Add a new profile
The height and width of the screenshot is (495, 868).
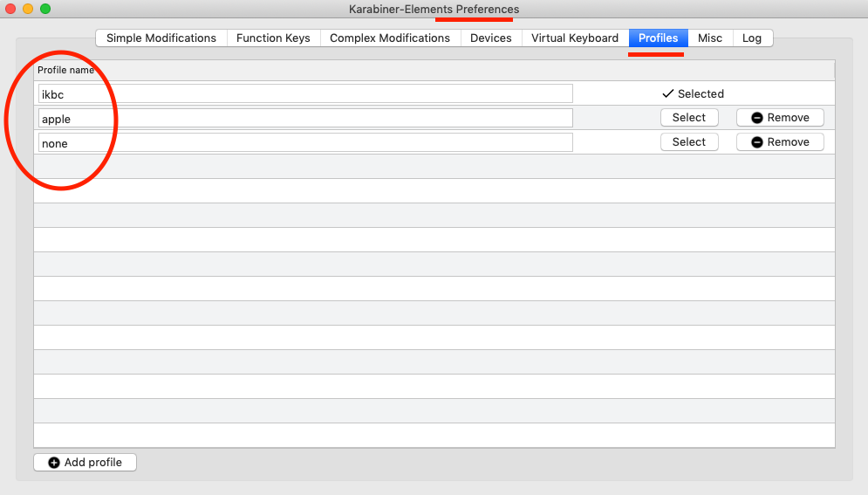85,463
